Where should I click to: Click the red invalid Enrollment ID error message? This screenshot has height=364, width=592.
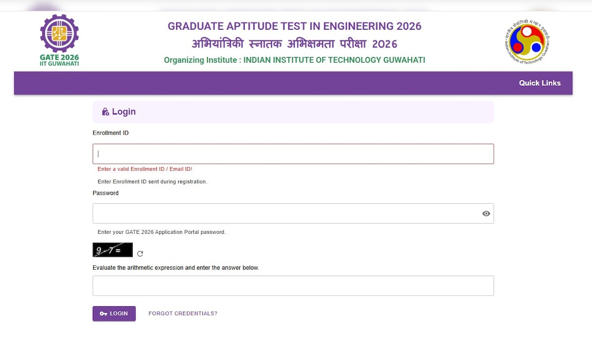click(145, 169)
